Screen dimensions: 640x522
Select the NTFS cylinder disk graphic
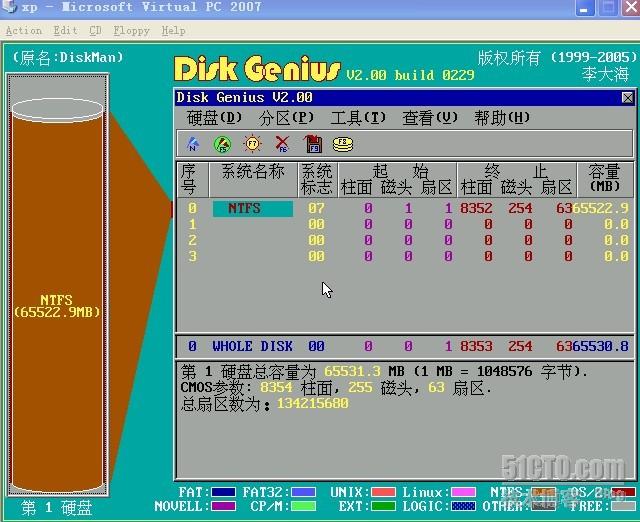point(57,294)
